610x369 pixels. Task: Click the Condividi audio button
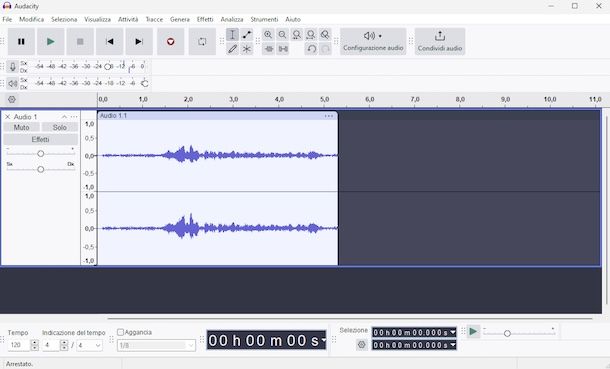tap(440, 41)
